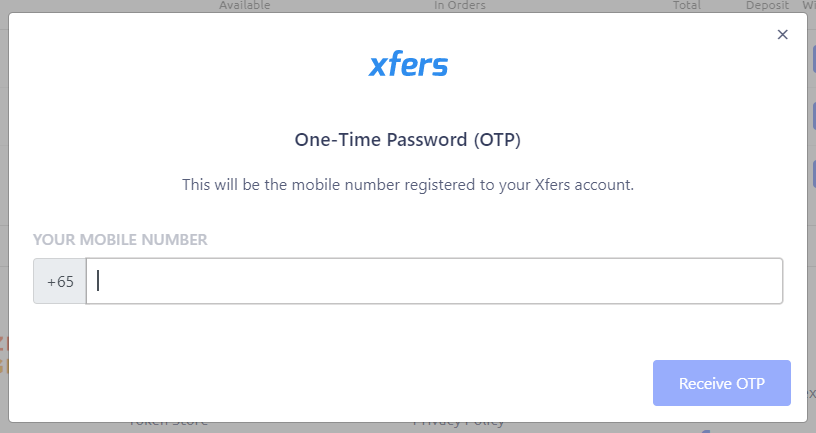This screenshot has height=433, width=816.
Task: Click the One-Time Password (OTP) heading
Action: tap(407, 139)
